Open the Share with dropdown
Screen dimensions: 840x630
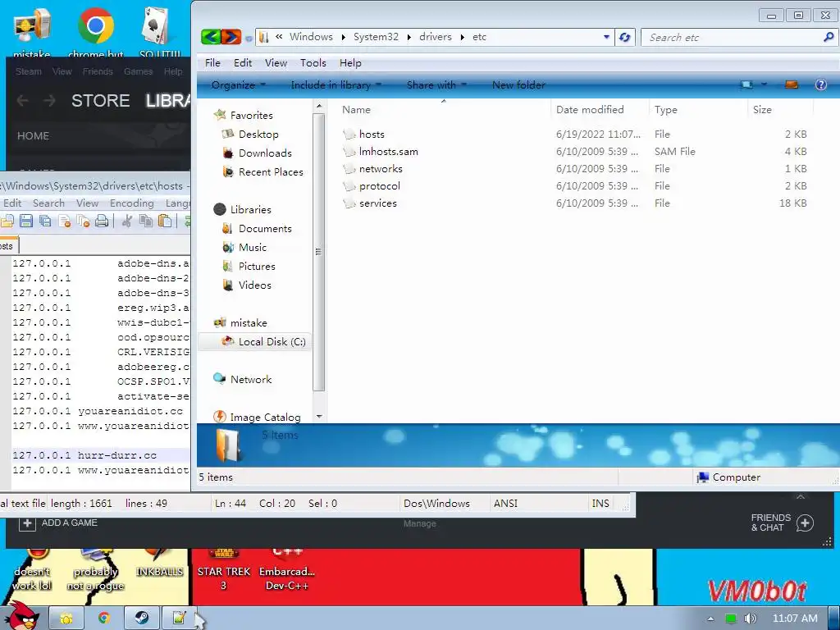tap(436, 85)
